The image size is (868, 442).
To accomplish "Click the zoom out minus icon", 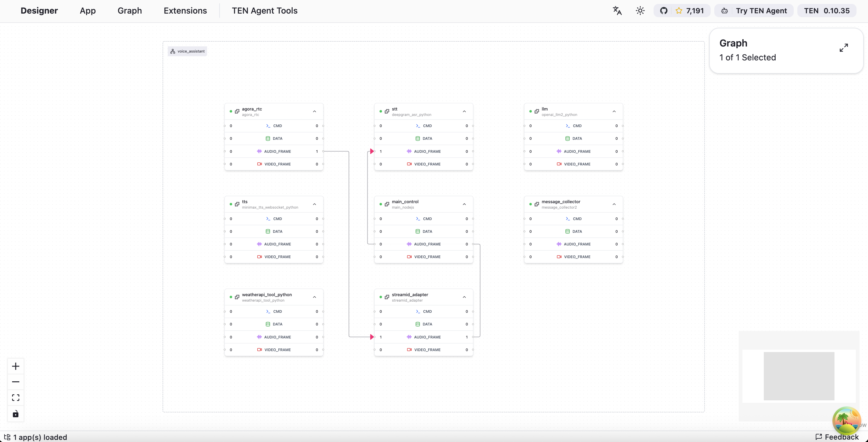I will coord(15,382).
